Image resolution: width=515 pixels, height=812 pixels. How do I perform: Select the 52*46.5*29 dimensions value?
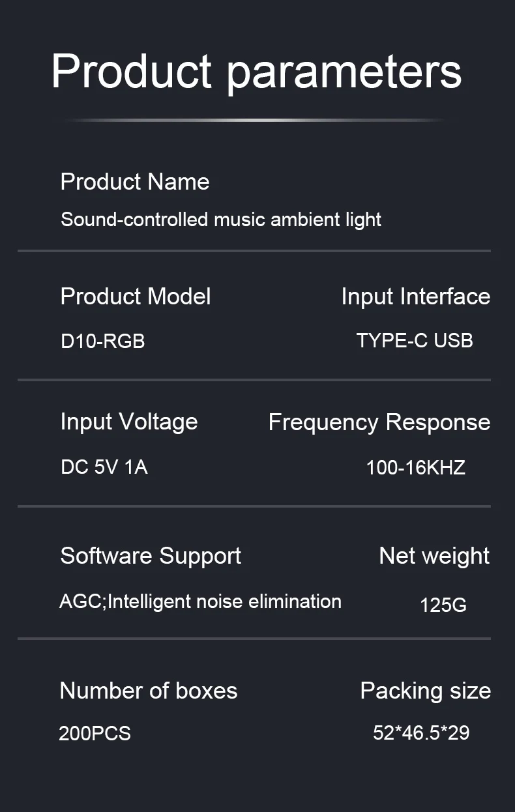[421, 732]
